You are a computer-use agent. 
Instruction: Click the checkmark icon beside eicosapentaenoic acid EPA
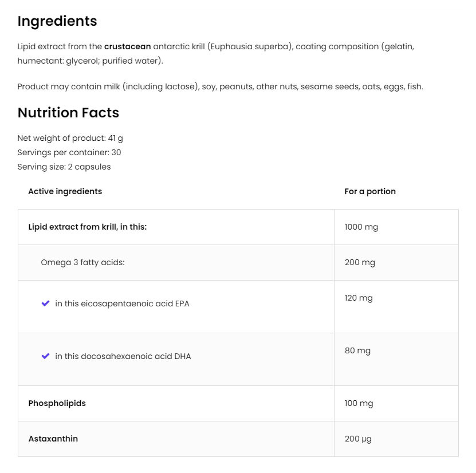click(x=46, y=303)
